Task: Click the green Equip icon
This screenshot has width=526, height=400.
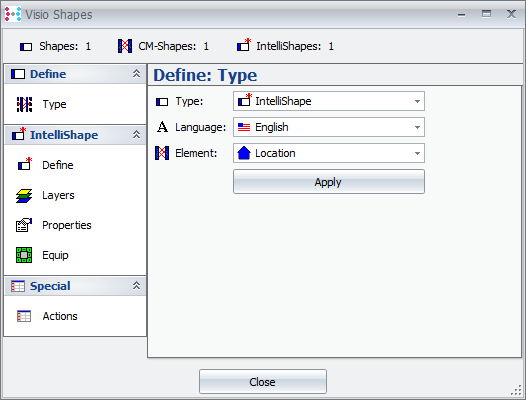Action: coord(24,255)
